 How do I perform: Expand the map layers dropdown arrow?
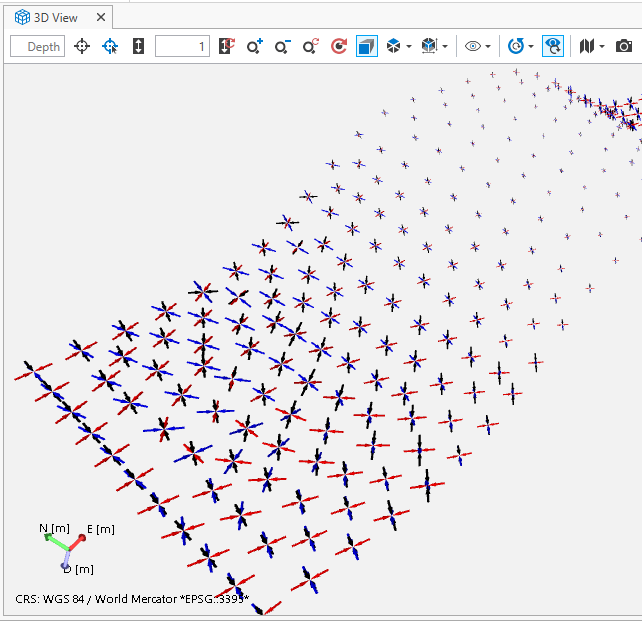(602, 47)
